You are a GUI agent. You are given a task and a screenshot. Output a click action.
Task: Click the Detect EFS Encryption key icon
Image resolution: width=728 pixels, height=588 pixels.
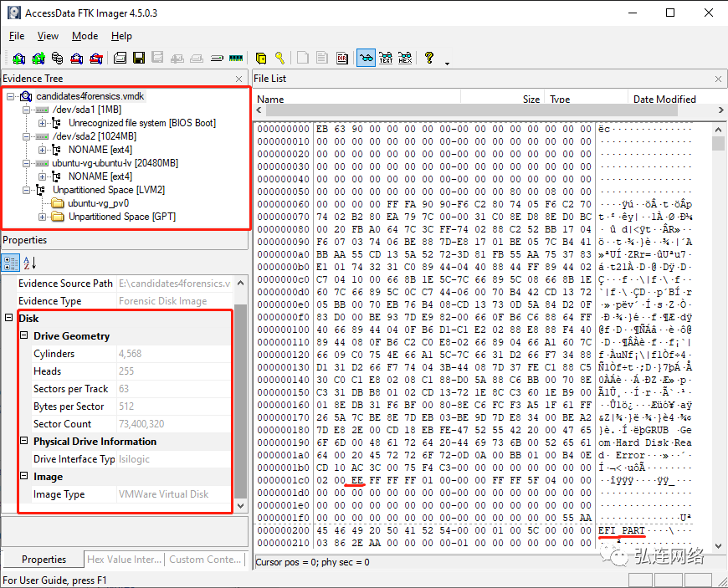click(x=280, y=58)
